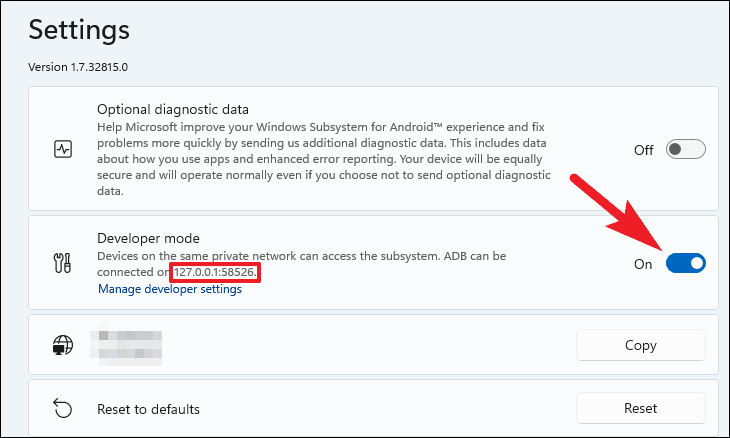The image size is (730, 438).
Task: Click the diagnostic data heartbeat icon
Action: [x=63, y=149]
